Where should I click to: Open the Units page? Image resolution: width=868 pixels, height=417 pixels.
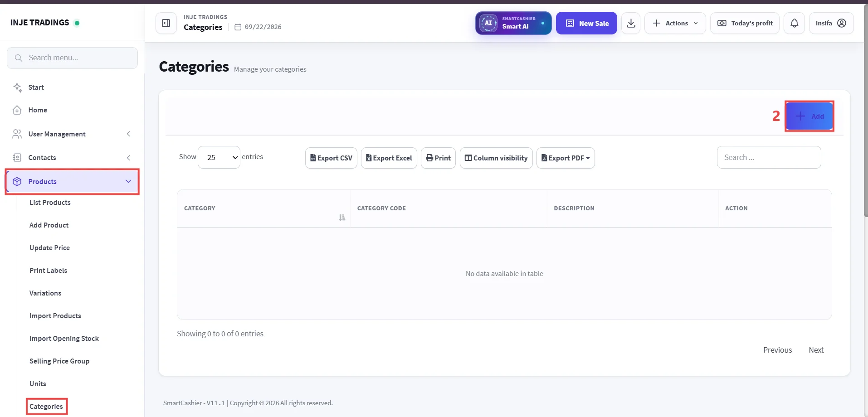tap(38, 384)
